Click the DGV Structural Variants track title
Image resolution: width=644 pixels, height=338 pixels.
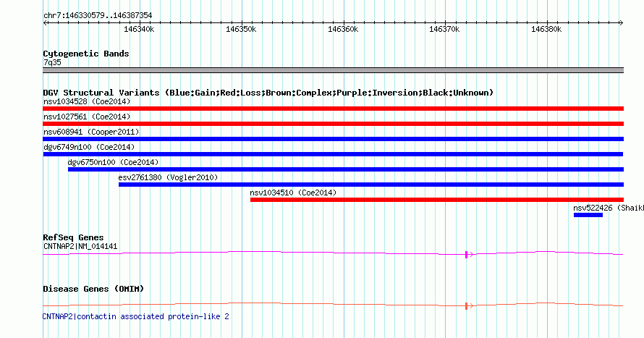coord(268,93)
